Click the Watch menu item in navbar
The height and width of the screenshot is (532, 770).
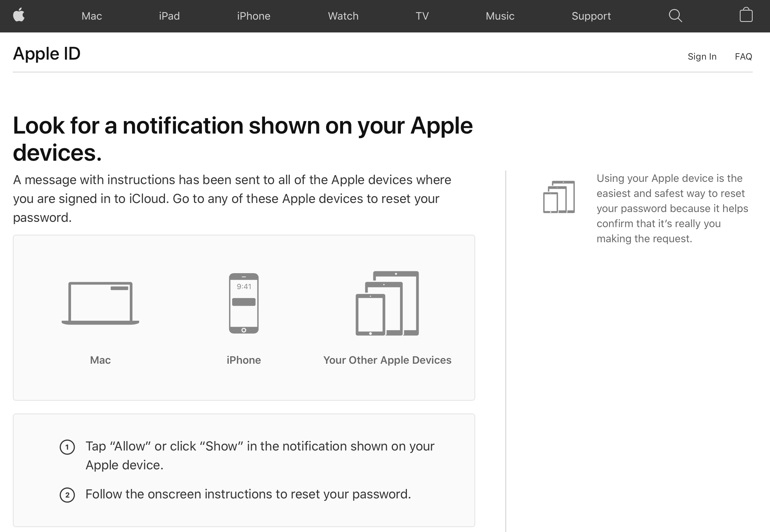343,16
